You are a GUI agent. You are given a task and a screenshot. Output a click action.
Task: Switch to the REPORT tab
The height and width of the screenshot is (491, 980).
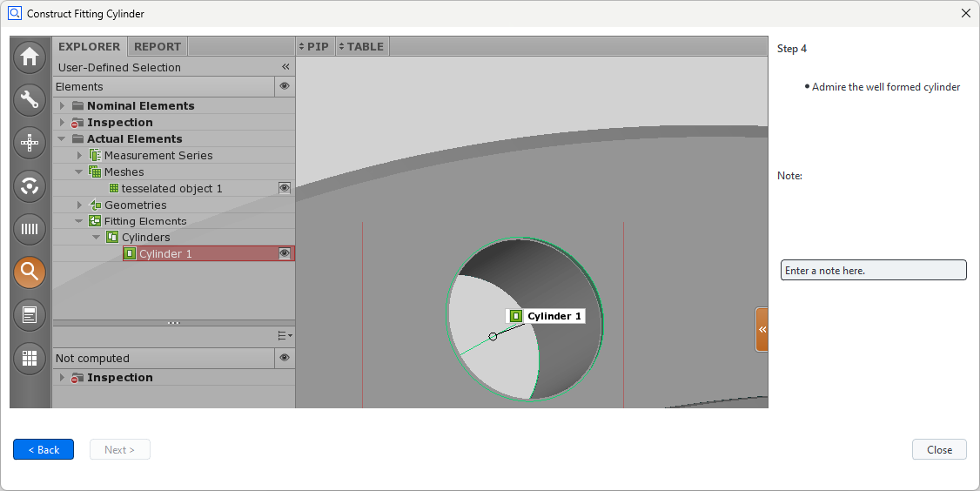[x=158, y=46]
